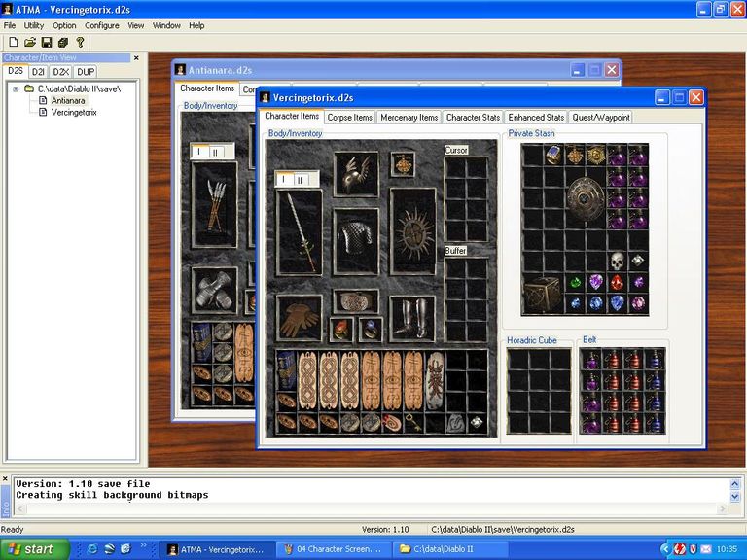The height and width of the screenshot is (560, 747).
Task: Select the boots in Vercingetorix feet slot
Action: [x=412, y=318]
